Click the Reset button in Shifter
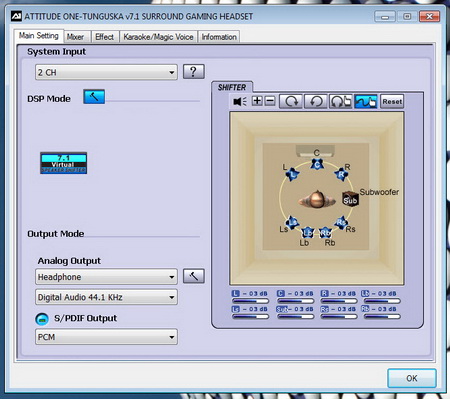Screen dimensions: 450x399 (392, 101)
